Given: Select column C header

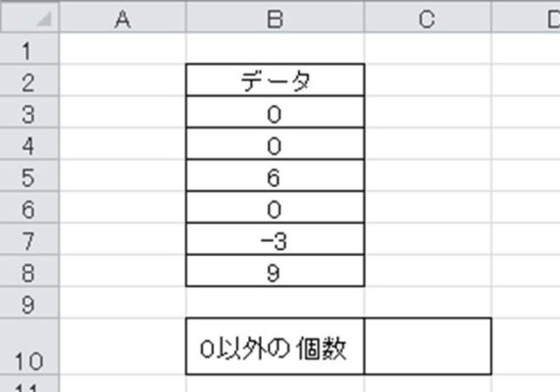Looking at the screenshot, I should pos(428,18).
